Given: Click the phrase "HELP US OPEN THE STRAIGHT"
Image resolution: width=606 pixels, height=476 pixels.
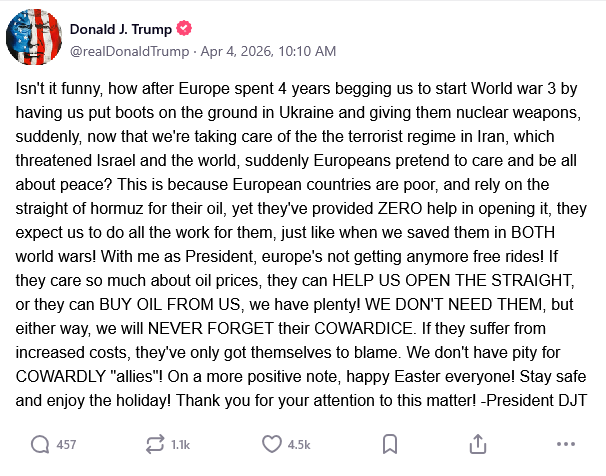Looking at the screenshot, I should (x=453, y=280).
